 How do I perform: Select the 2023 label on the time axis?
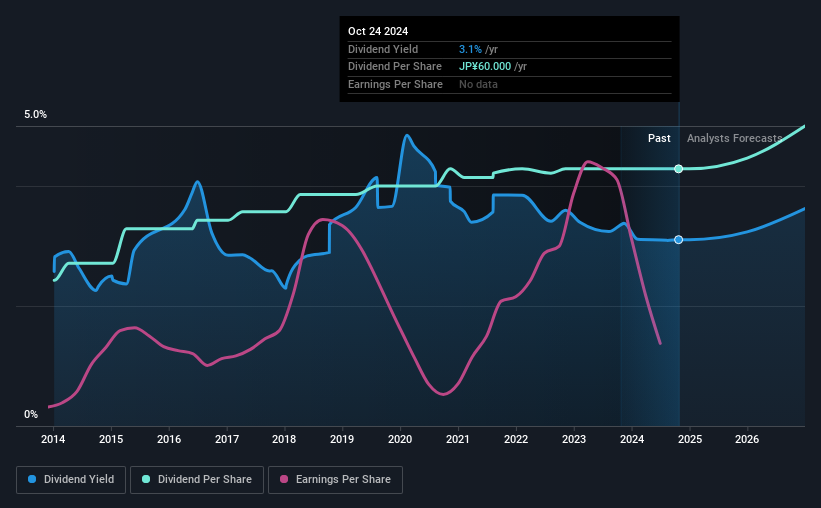click(x=574, y=439)
